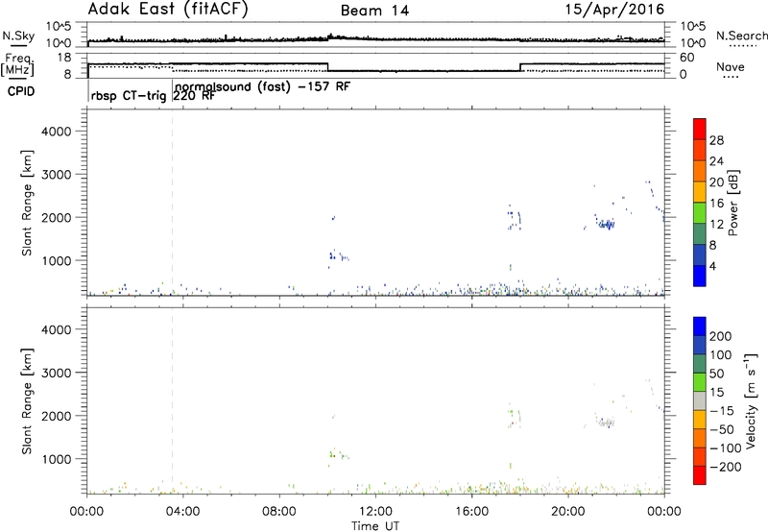The image size is (768, 532).
Task: Click the '4000' tick of the power panel
Action: click(57, 132)
